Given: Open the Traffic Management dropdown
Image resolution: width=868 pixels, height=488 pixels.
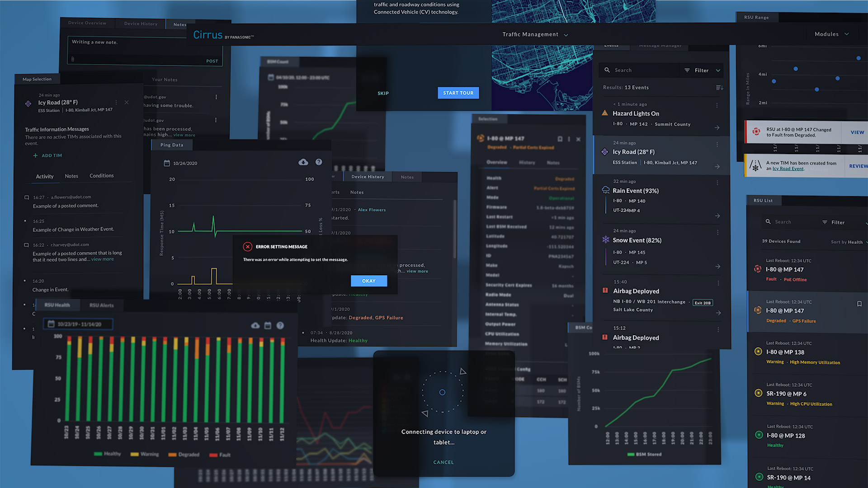Looking at the screenshot, I should pyautogui.click(x=535, y=34).
